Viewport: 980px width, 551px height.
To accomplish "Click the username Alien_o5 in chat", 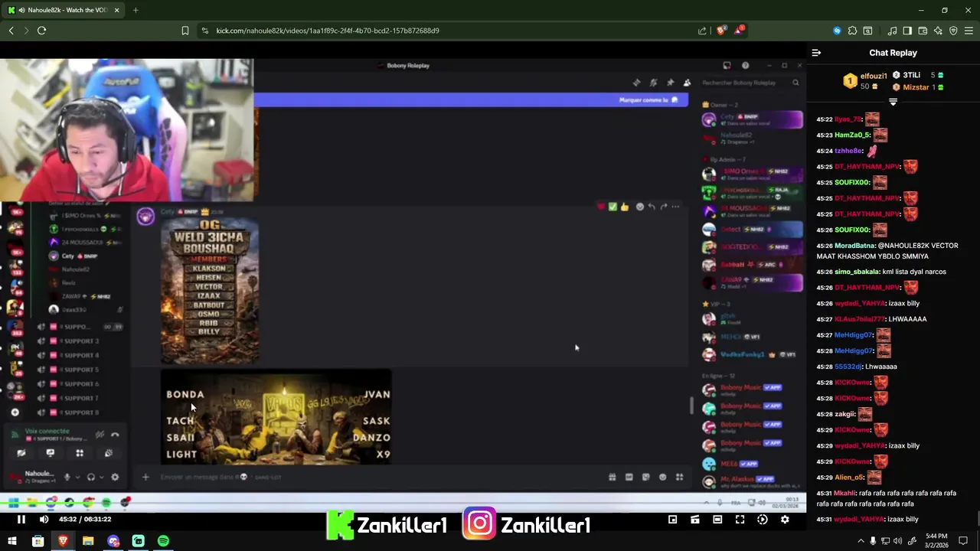I will (x=849, y=478).
